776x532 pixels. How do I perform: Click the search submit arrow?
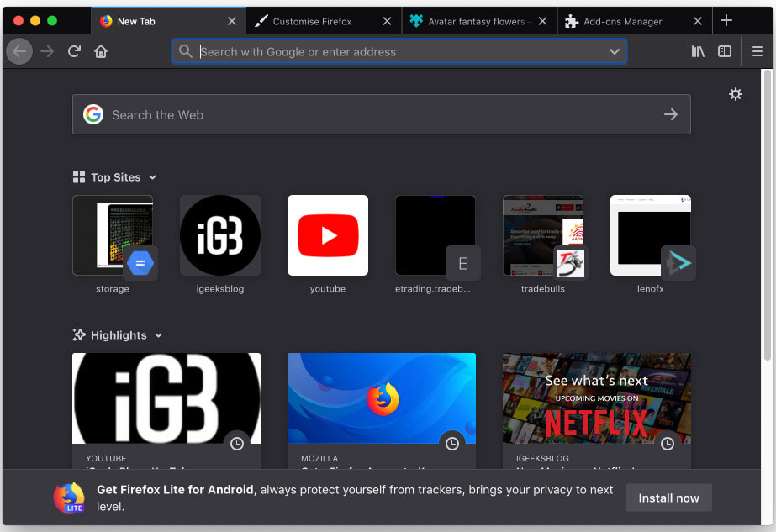click(671, 114)
